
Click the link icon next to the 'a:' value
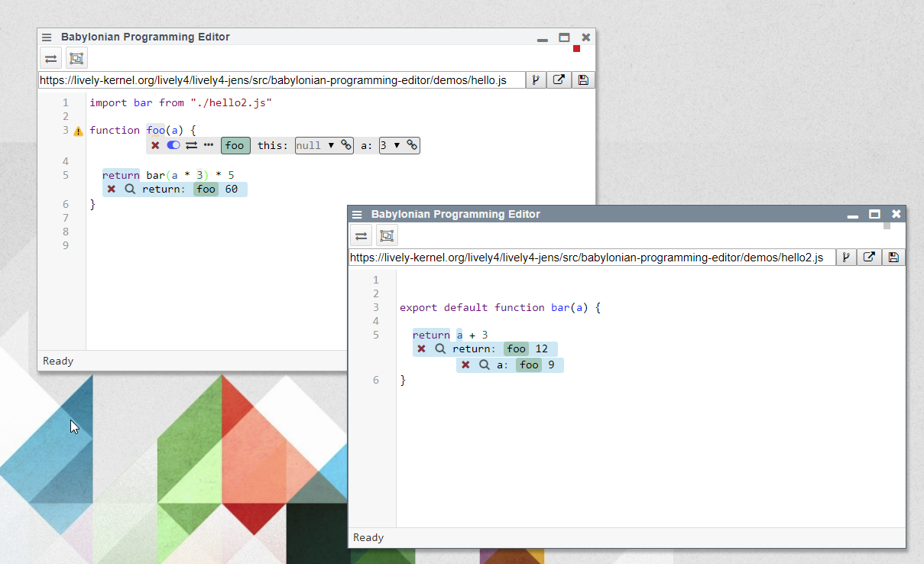pyautogui.click(x=412, y=145)
